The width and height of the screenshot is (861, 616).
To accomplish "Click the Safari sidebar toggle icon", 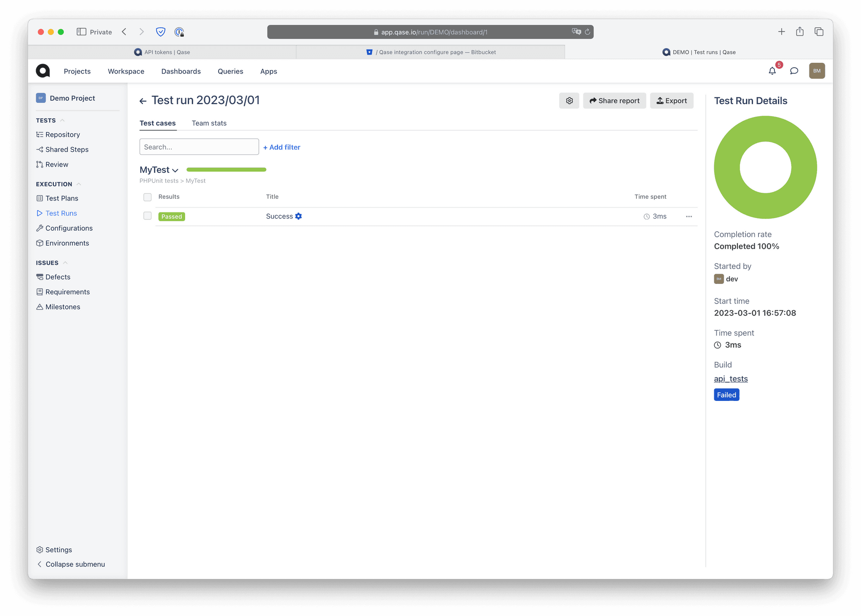I will (81, 32).
